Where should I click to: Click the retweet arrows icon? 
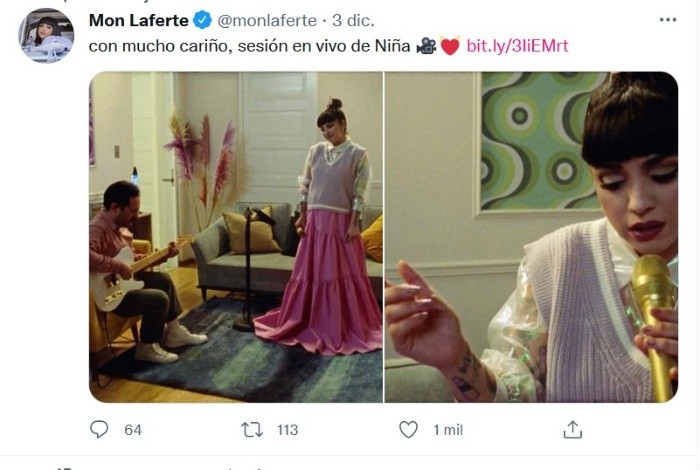tap(254, 429)
